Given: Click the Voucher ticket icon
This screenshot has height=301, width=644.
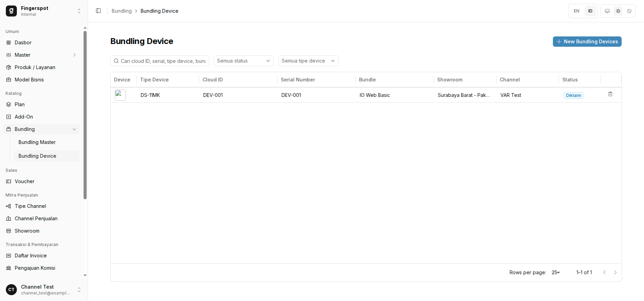Looking at the screenshot, I should point(9,181).
